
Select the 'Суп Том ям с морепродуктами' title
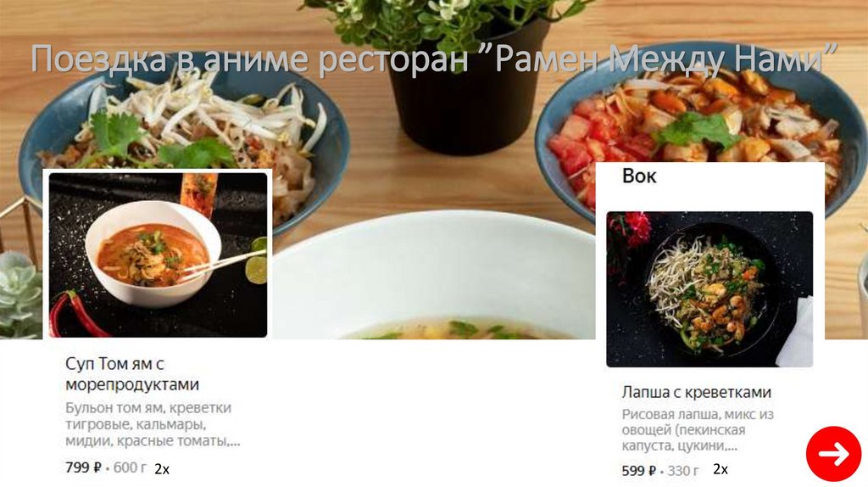131,374
